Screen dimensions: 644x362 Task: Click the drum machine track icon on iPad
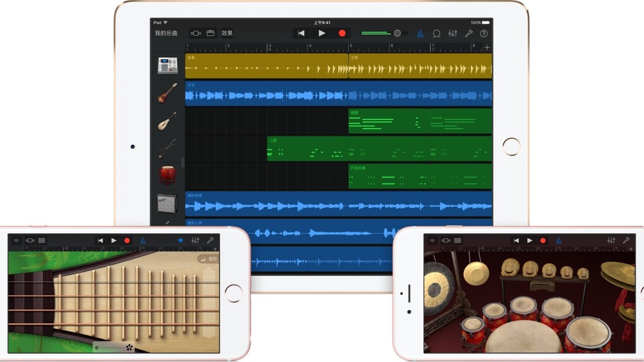point(168,66)
